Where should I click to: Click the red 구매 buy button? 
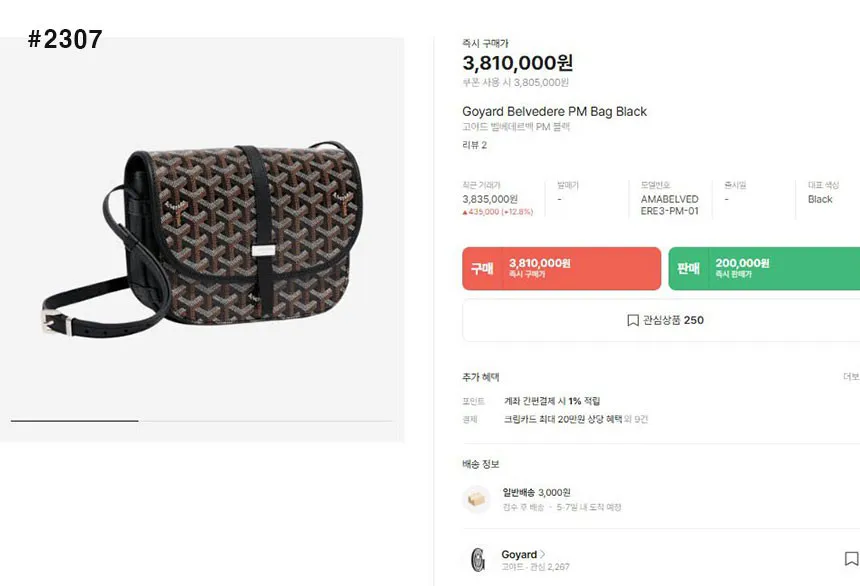(x=561, y=268)
